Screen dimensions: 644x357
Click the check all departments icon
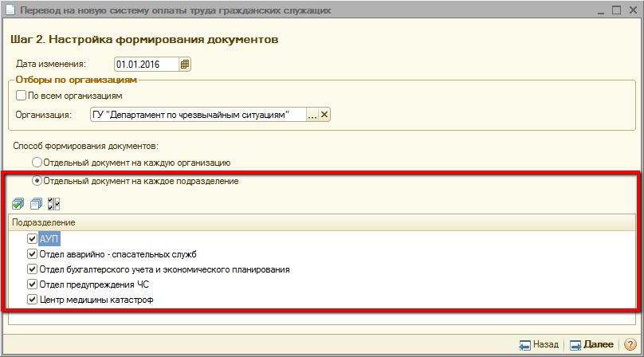pos(18,204)
